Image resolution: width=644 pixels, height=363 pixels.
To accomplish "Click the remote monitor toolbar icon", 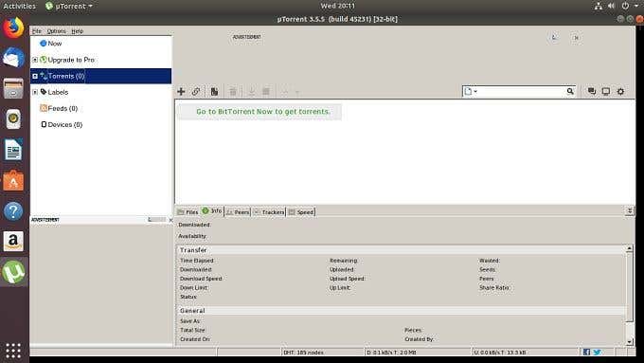I will pyautogui.click(x=606, y=91).
